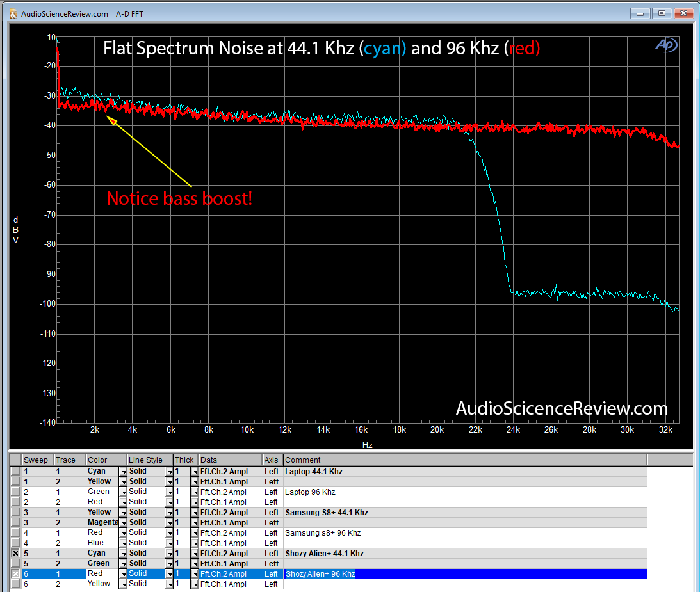Select the Samsung S8+ 44.1 Khz comment cell
700x592 pixels.
coord(465,513)
